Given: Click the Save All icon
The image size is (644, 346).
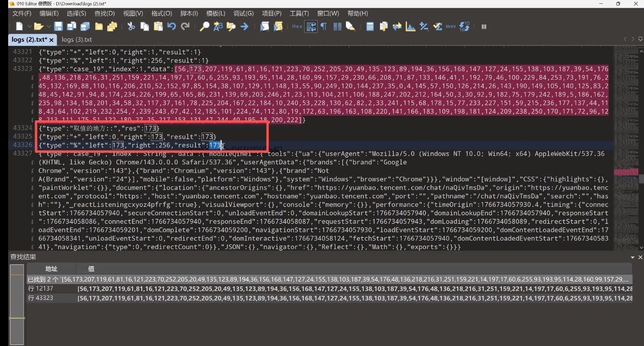Looking at the screenshot, I should [85, 26].
